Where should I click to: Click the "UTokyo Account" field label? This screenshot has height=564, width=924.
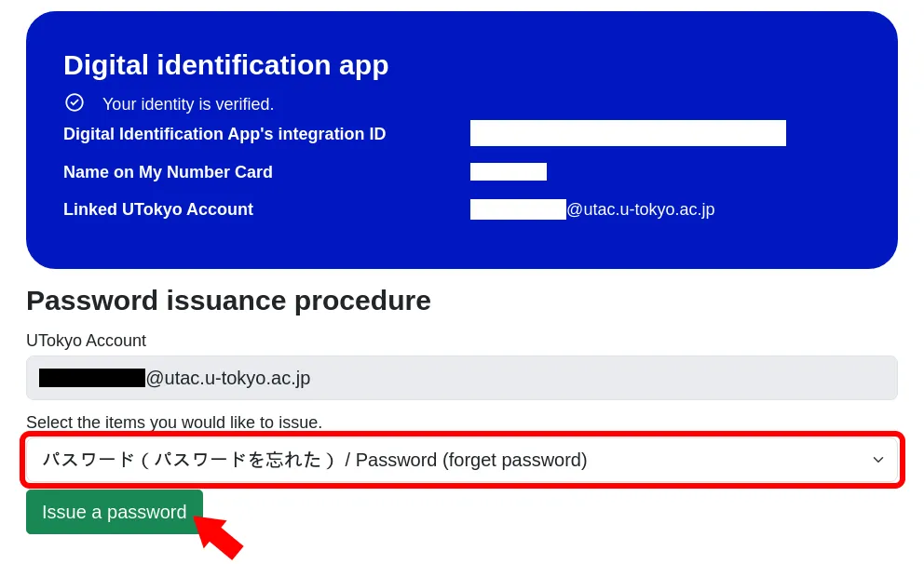tap(86, 341)
